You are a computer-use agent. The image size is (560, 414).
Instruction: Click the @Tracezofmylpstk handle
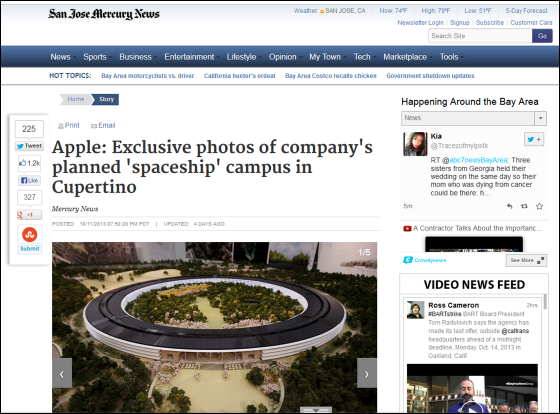coord(459,146)
